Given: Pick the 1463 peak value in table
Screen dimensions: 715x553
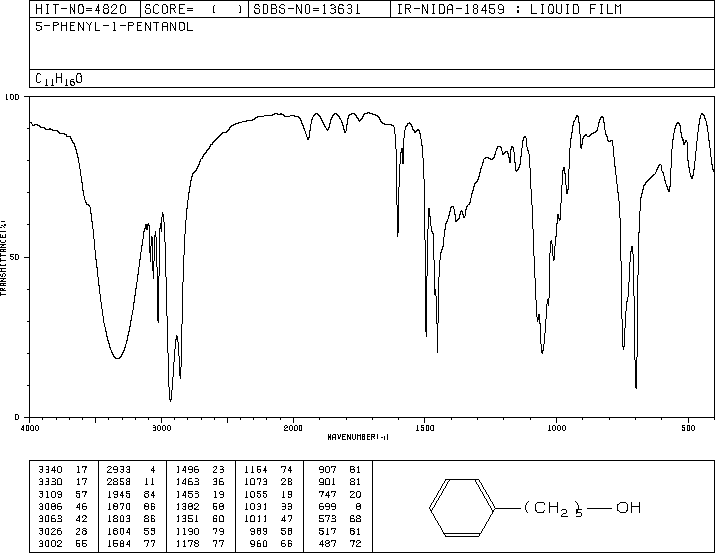Looking at the screenshot, I should [x=187, y=481].
